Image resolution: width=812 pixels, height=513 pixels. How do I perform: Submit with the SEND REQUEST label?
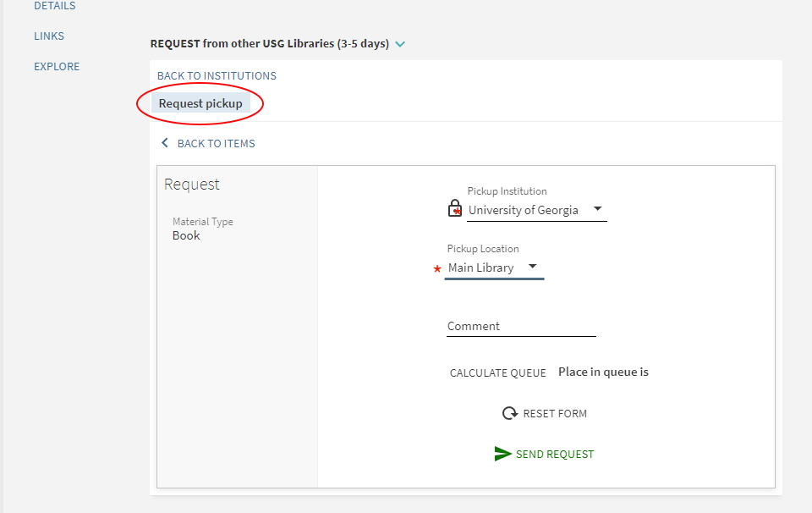pos(555,455)
